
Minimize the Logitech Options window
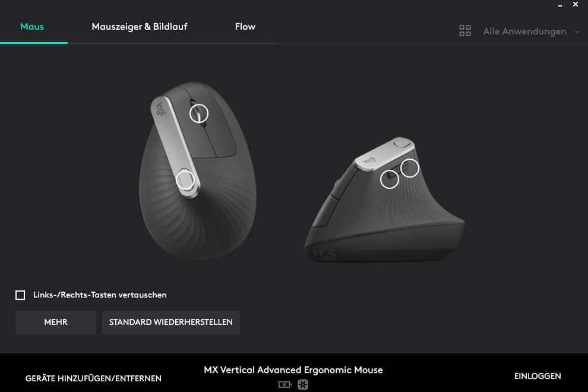pos(560,5)
